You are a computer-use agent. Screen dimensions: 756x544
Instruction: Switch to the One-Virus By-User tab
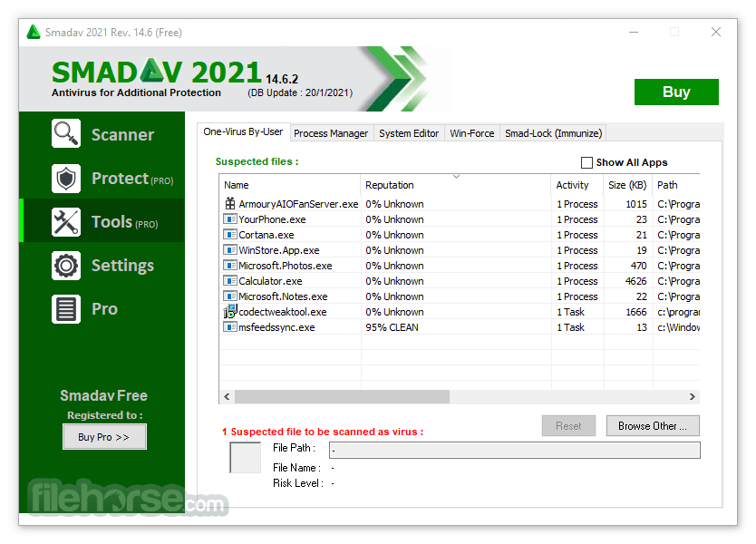(243, 131)
